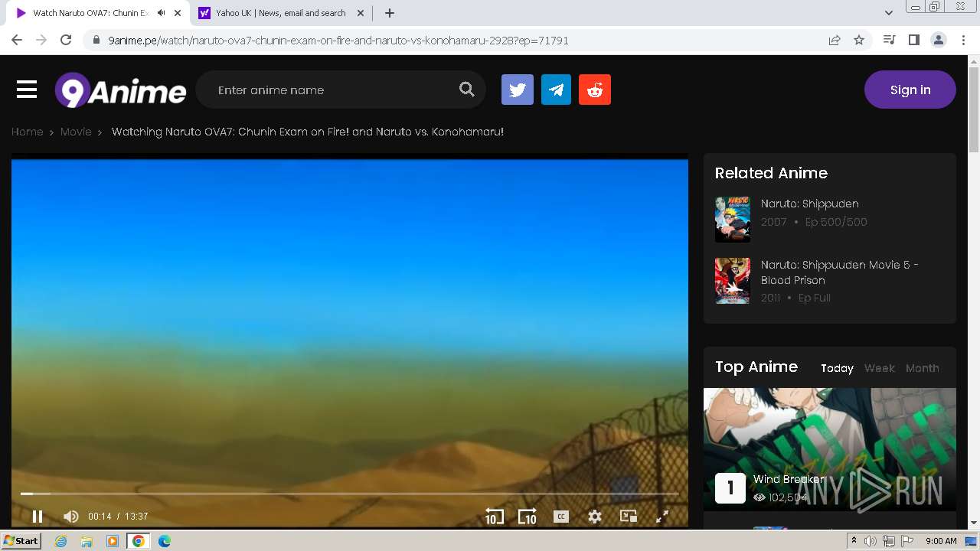Screen dimensions: 980x551
Task: Click the Blood Prison poster thumbnail
Action: click(x=733, y=281)
